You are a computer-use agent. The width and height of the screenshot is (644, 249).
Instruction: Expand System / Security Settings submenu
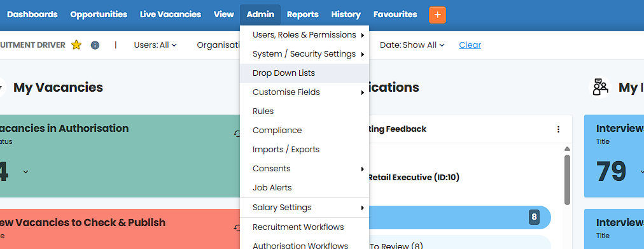[304, 54]
